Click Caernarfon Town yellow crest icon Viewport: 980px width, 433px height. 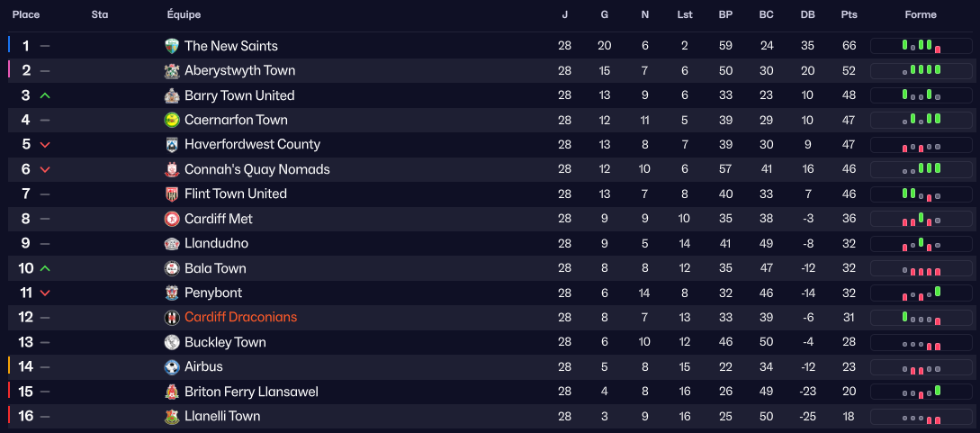[x=172, y=120]
